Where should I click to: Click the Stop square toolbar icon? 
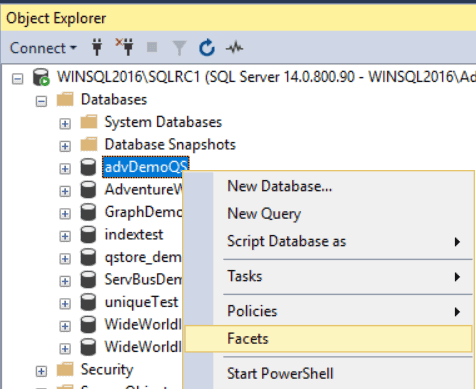(x=152, y=47)
